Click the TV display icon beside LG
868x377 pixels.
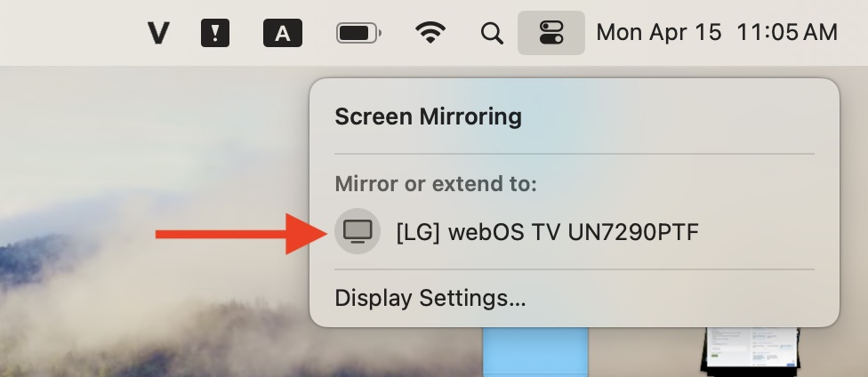tap(358, 231)
